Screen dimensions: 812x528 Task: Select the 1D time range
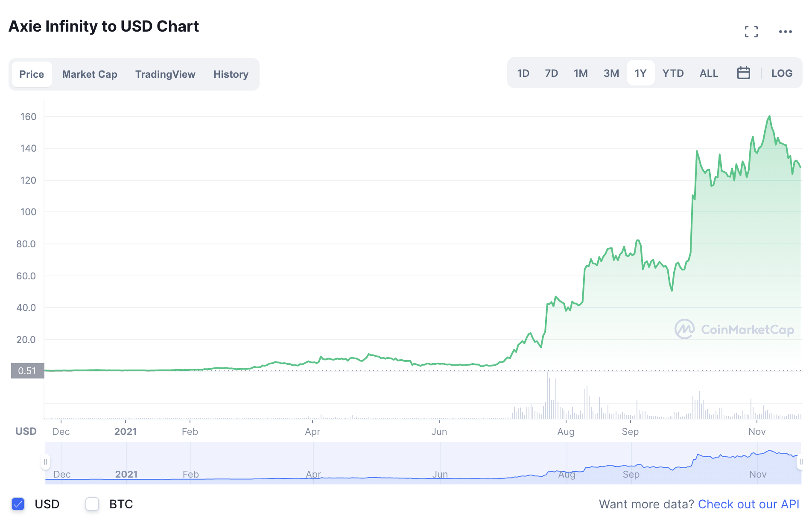point(523,73)
